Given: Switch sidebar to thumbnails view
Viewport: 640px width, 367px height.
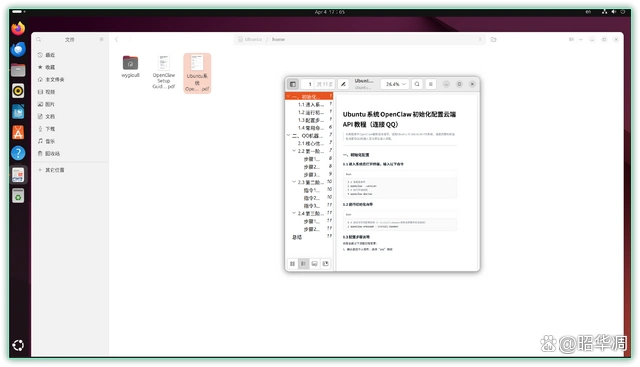Looking at the screenshot, I should (x=293, y=264).
